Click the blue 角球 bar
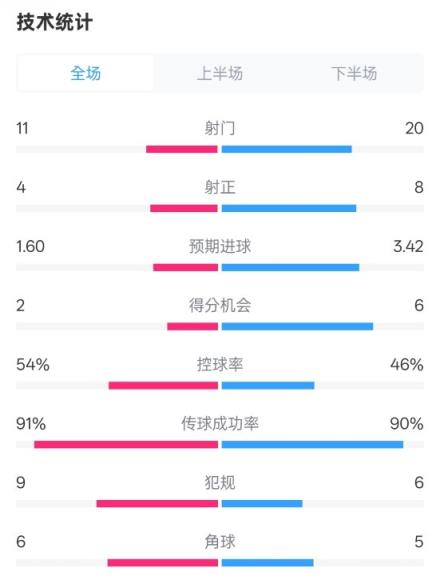This screenshot has width=440, height=588. [267, 562]
